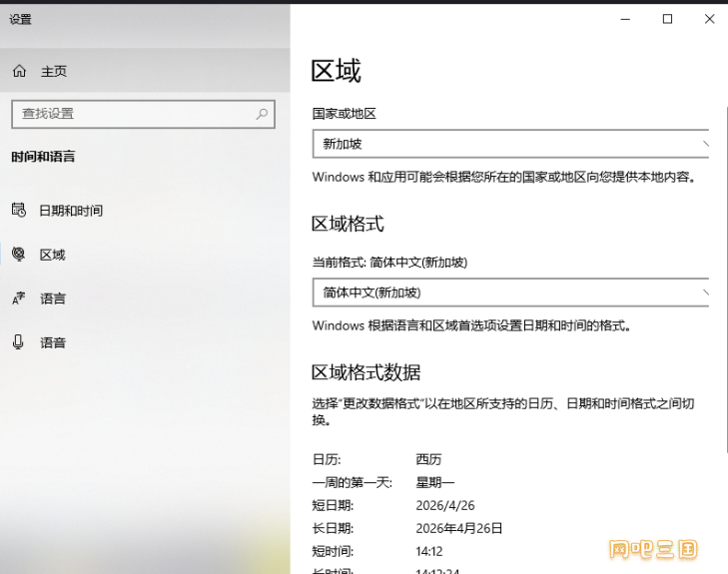The height and width of the screenshot is (574, 728).
Task: Click the 西历 calendar value
Action: click(x=428, y=459)
